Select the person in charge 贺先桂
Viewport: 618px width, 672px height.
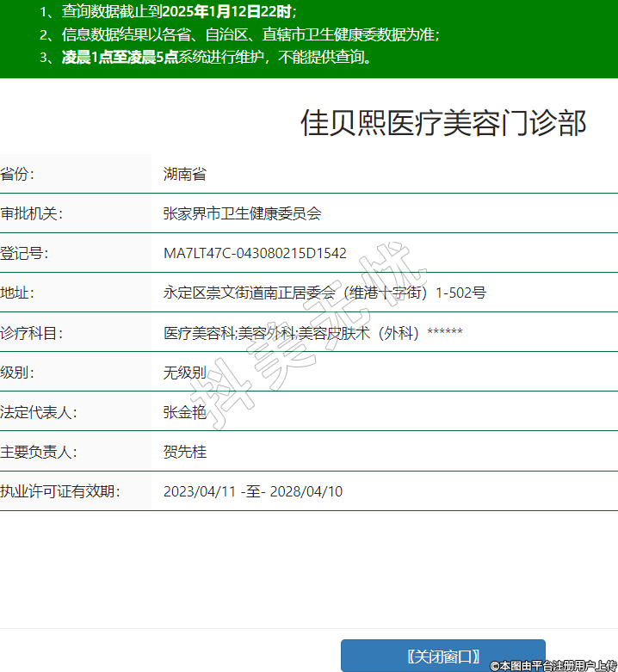(185, 452)
